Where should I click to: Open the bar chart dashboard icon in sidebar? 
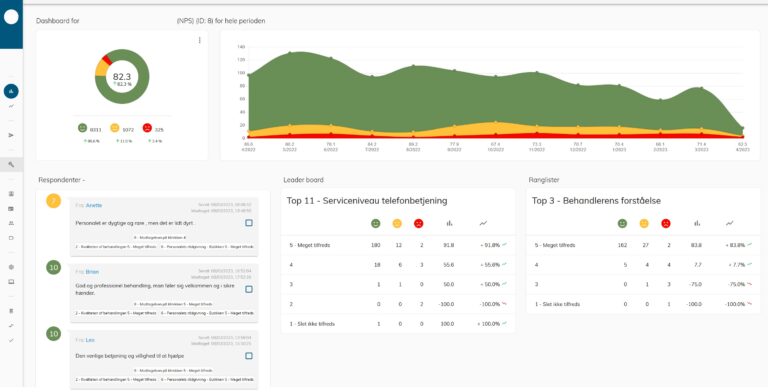coord(11,91)
